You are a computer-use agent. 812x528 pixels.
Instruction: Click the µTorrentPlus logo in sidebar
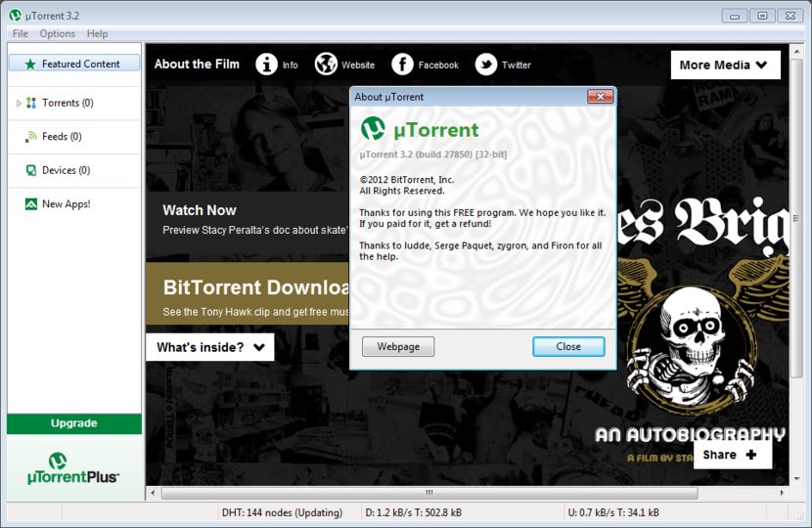coord(73,468)
